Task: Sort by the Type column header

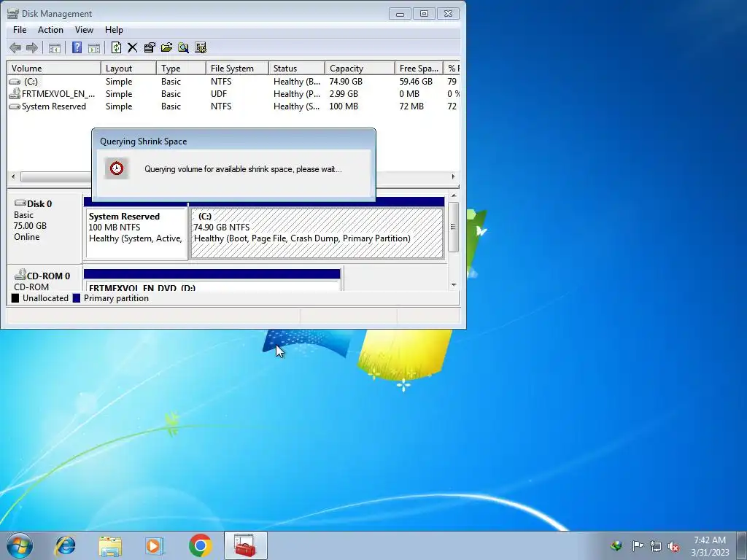Action: point(181,68)
